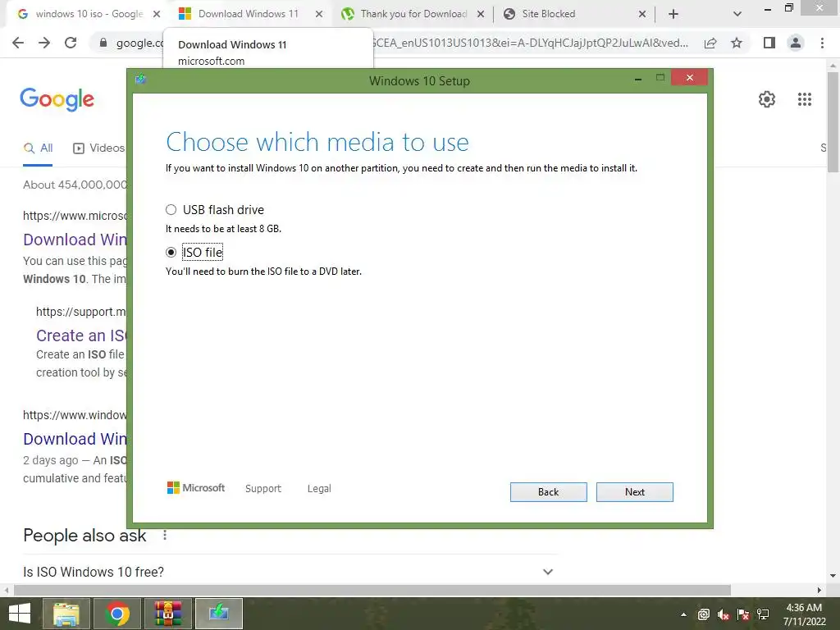
Task: Open the Chrome tab search dropdown
Action: coord(737,15)
